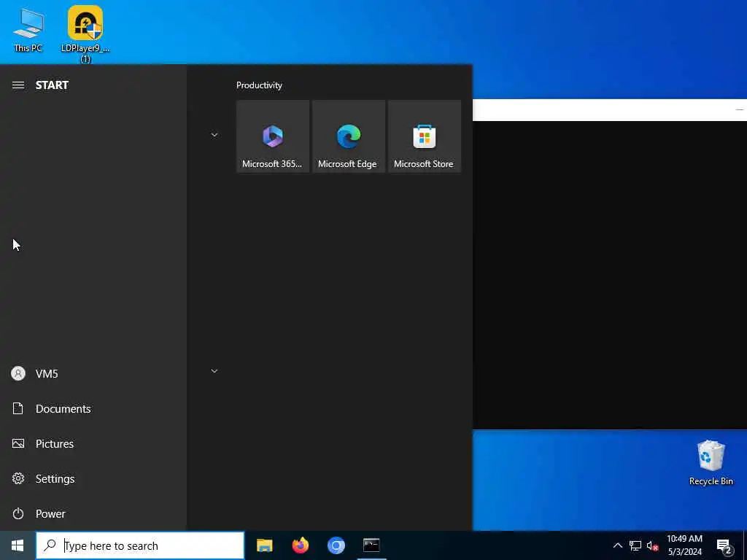The width and height of the screenshot is (747, 560).
Task: Launch Firefox from the taskbar
Action: pyautogui.click(x=300, y=545)
